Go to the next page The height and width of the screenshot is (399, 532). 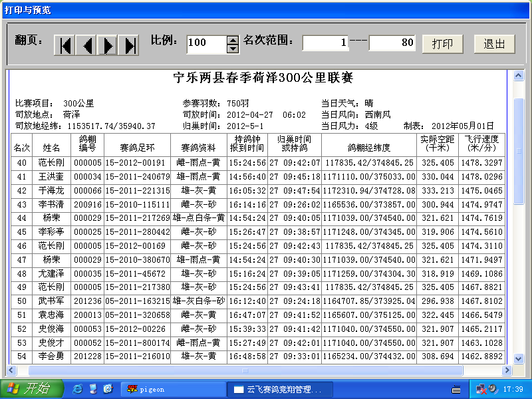coord(108,45)
